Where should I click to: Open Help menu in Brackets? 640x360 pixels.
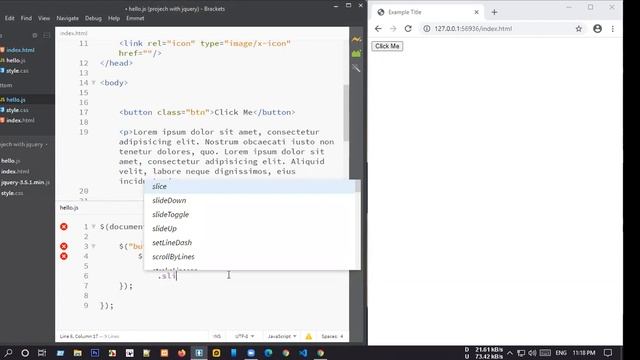pos(114,18)
